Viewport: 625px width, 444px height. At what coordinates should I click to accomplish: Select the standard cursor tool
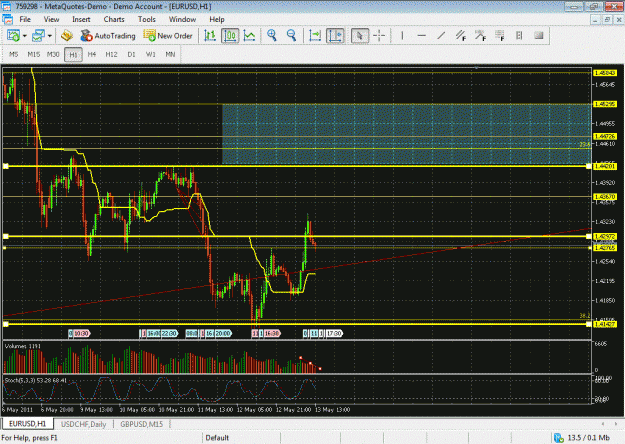[360, 36]
